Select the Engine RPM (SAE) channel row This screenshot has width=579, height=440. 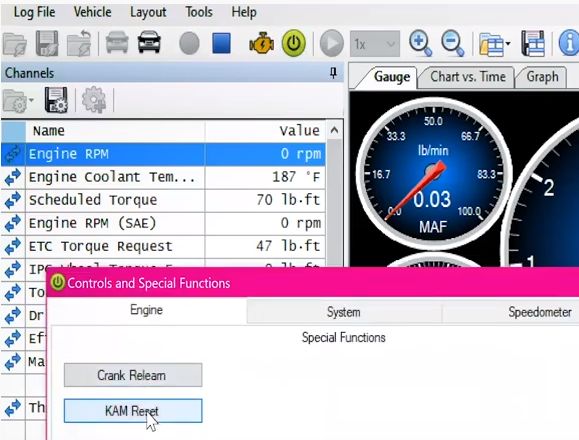163,223
